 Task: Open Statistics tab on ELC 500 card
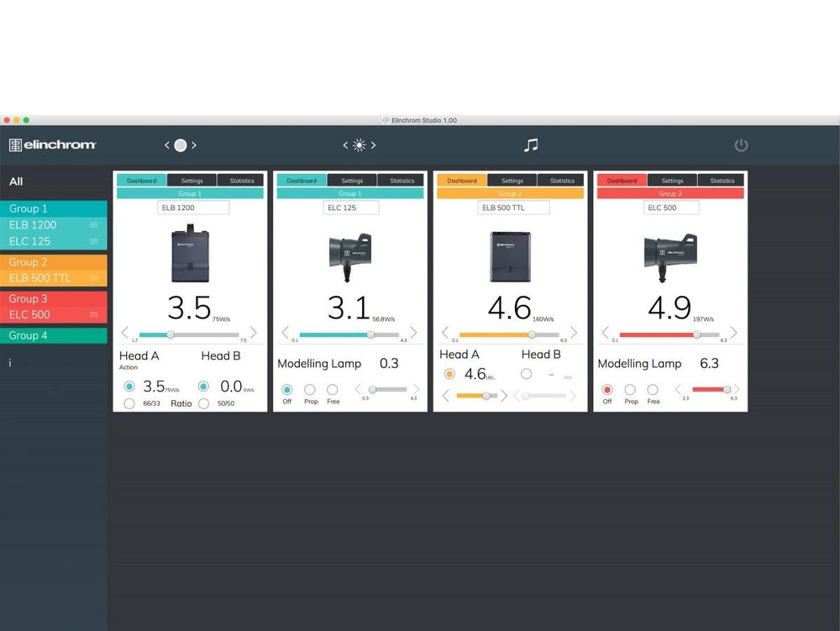(722, 181)
